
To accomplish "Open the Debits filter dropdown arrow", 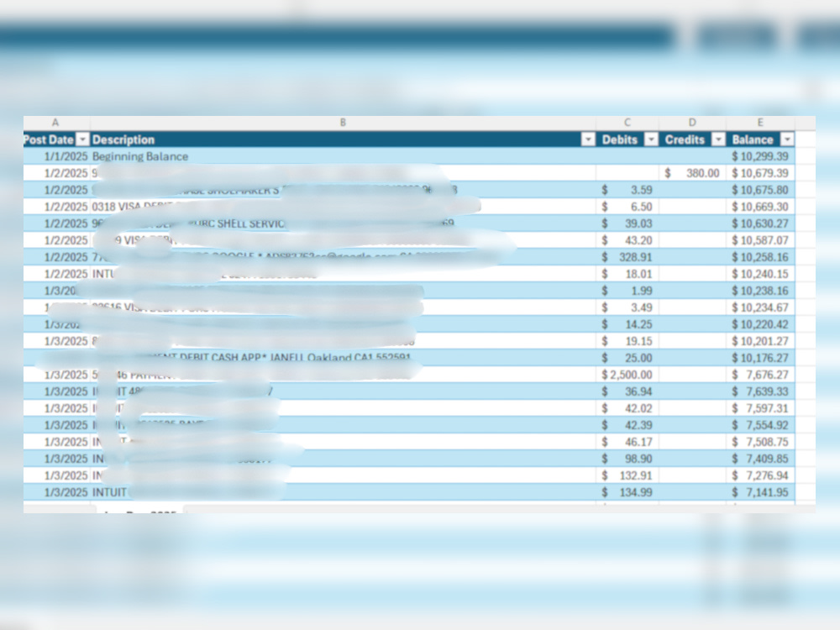I will [x=651, y=139].
